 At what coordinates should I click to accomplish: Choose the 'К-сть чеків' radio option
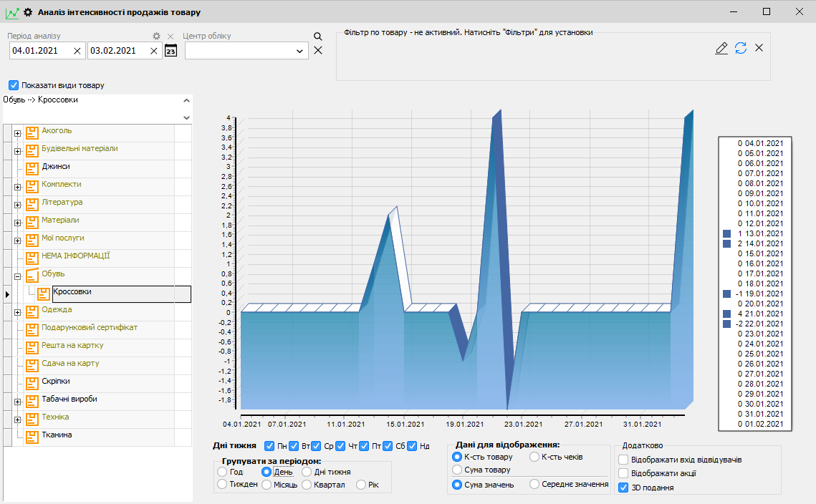(534, 457)
